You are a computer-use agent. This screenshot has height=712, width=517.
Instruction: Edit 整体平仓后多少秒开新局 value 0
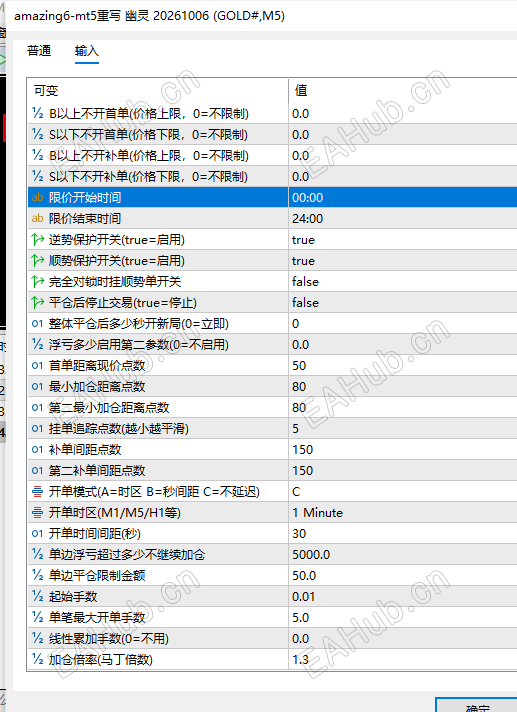click(403, 324)
